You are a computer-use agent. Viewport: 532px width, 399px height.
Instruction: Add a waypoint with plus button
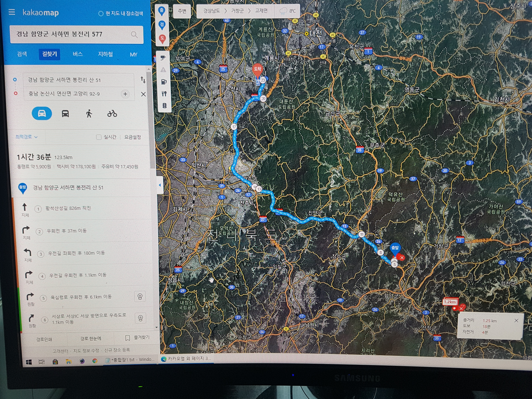point(125,94)
